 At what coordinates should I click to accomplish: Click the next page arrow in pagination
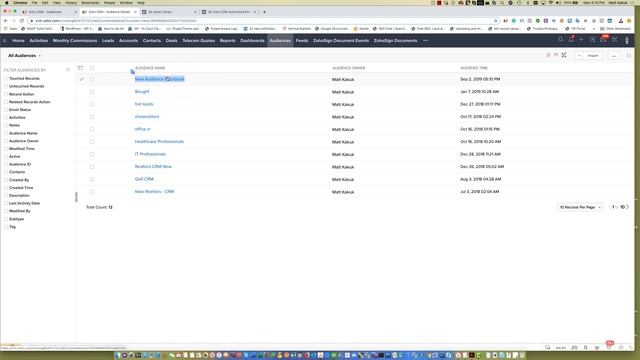628,207
